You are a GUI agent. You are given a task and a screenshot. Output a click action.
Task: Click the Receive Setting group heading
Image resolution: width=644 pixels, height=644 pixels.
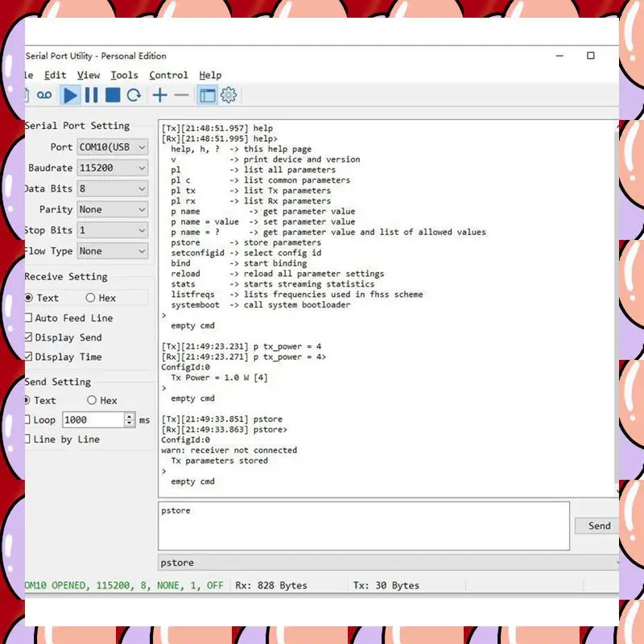tap(66, 276)
